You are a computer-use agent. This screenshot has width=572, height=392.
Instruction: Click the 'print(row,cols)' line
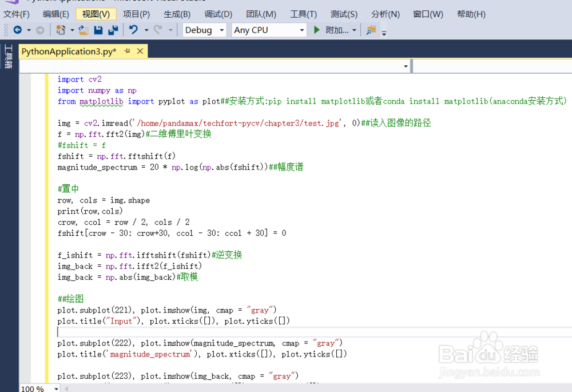coord(90,211)
